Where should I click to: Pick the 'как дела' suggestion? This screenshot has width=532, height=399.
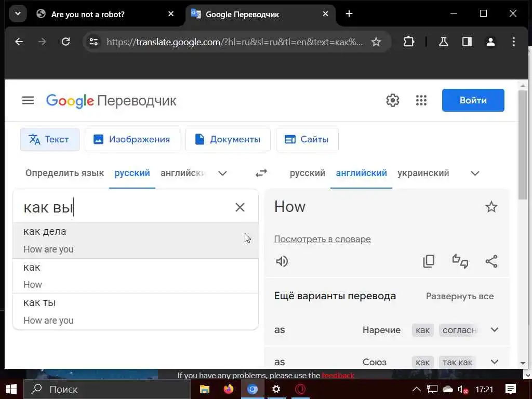[x=136, y=241]
